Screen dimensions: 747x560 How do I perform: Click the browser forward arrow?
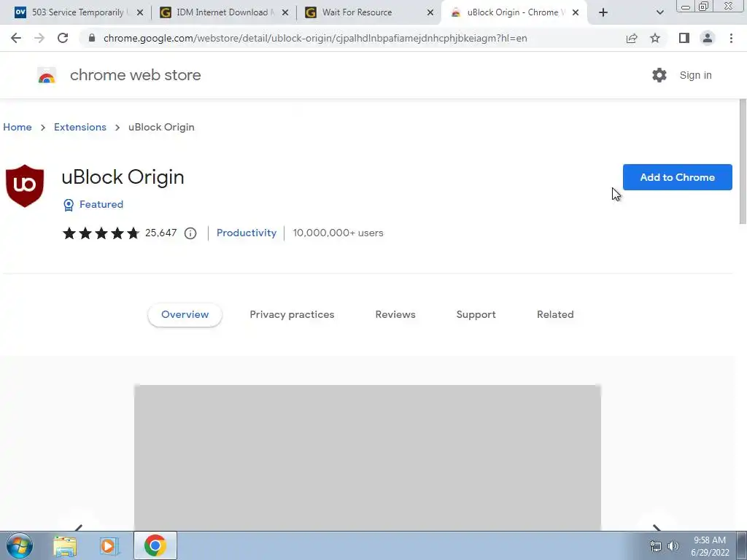pyautogui.click(x=39, y=38)
